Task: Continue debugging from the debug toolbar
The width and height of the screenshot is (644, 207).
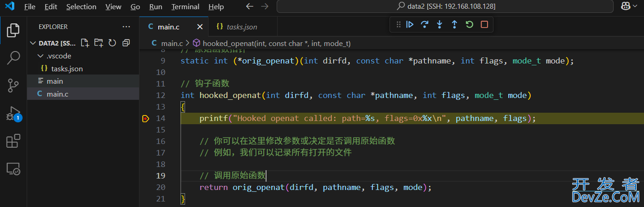Action: [x=410, y=24]
